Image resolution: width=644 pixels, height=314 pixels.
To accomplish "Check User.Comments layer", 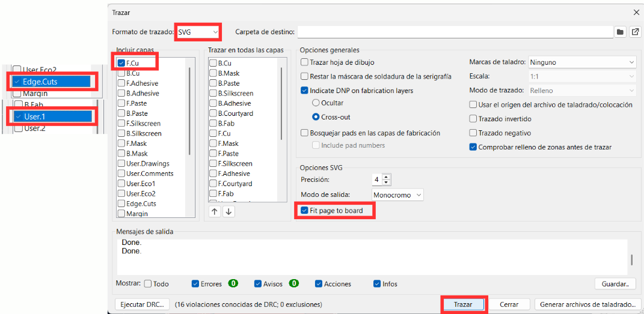I will (121, 174).
